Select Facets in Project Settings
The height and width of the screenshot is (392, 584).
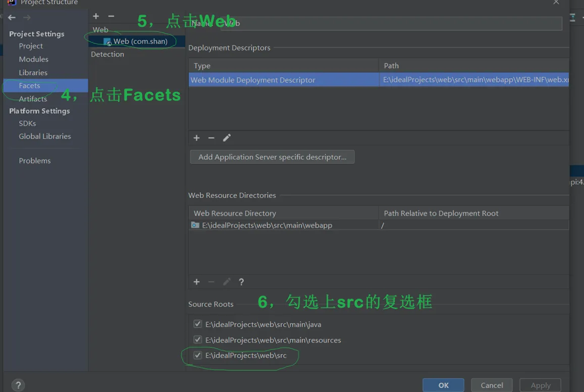(46, 86)
